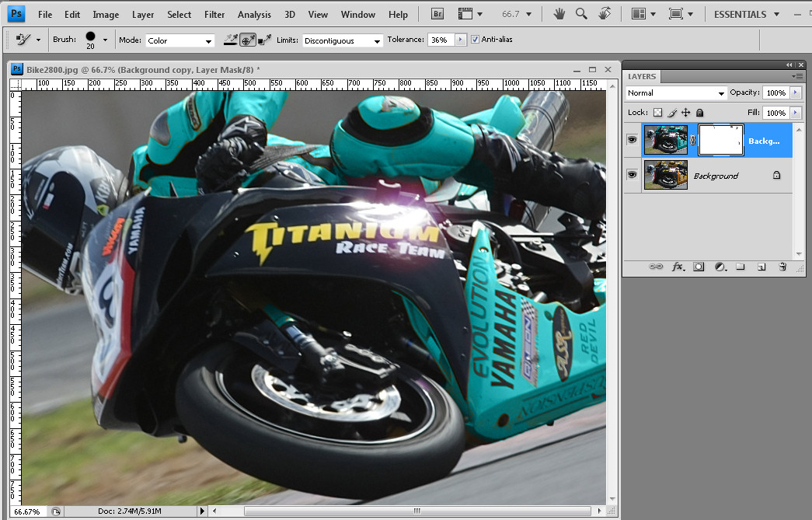Image resolution: width=812 pixels, height=520 pixels.
Task: Open the View menu
Action: click(318, 15)
